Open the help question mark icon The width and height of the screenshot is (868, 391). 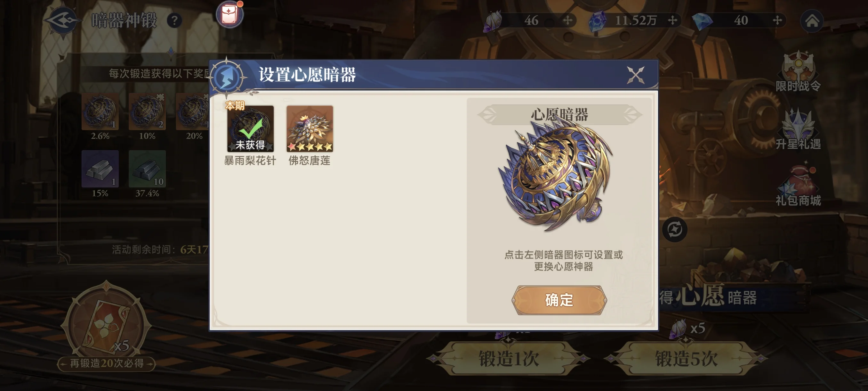pyautogui.click(x=174, y=21)
